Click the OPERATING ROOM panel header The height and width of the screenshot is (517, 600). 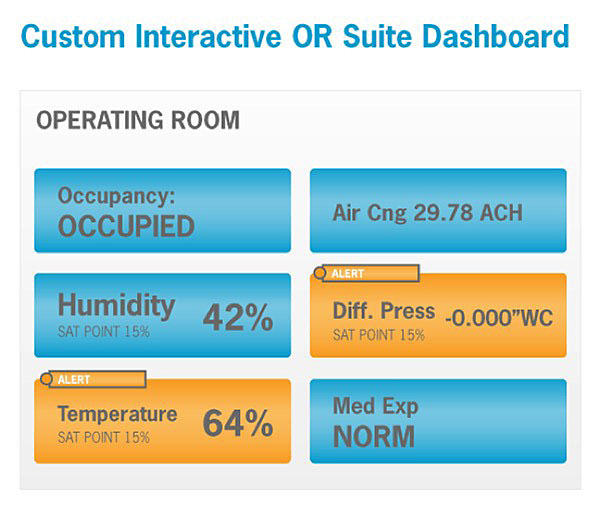point(138,121)
